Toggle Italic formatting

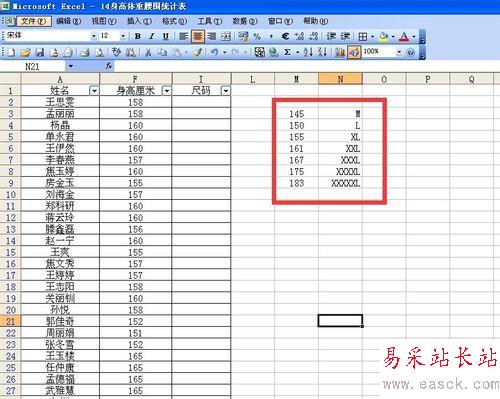pyautogui.click(x=152, y=36)
